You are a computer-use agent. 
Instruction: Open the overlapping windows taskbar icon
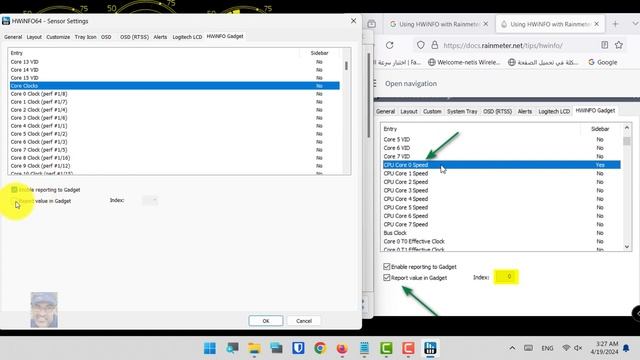pyautogui.click(x=276, y=348)
